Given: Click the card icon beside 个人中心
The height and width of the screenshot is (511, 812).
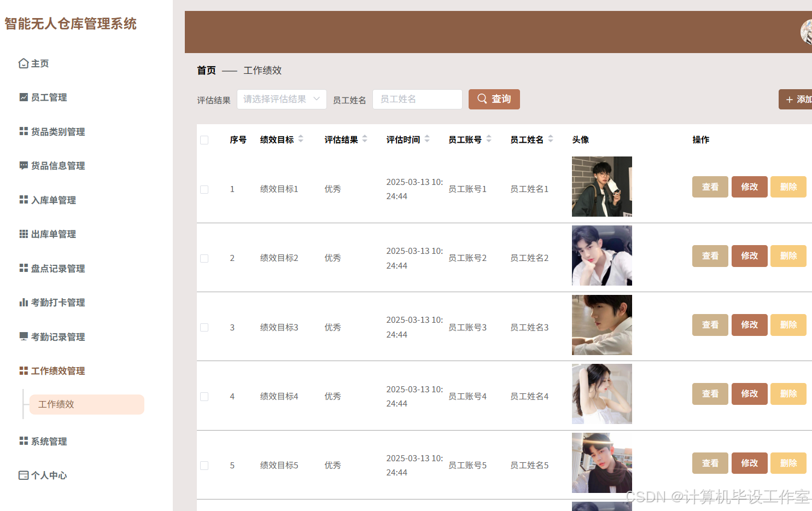Looking at the screenshot, I should tap(24, 475).
